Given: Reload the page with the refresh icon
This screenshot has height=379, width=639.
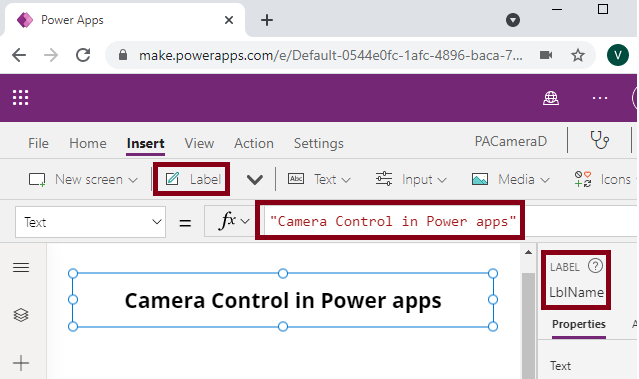Looking at the screenshot, I should click(x=83, y=55).
